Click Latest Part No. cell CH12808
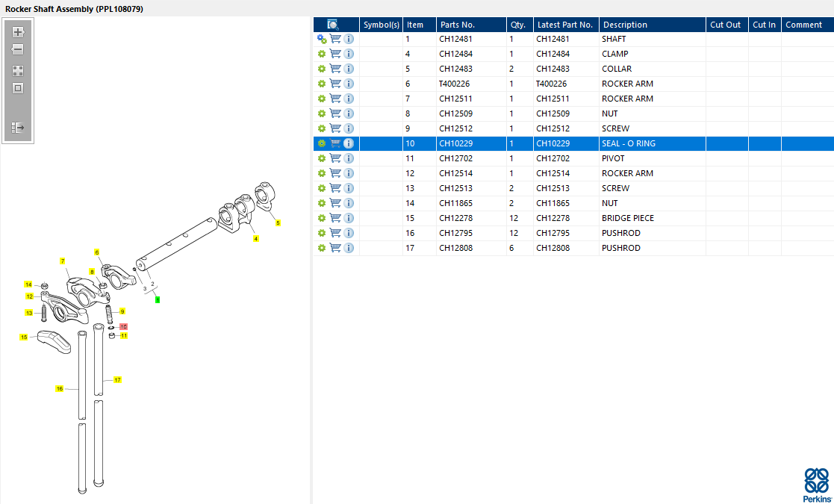 coord(566,248)
